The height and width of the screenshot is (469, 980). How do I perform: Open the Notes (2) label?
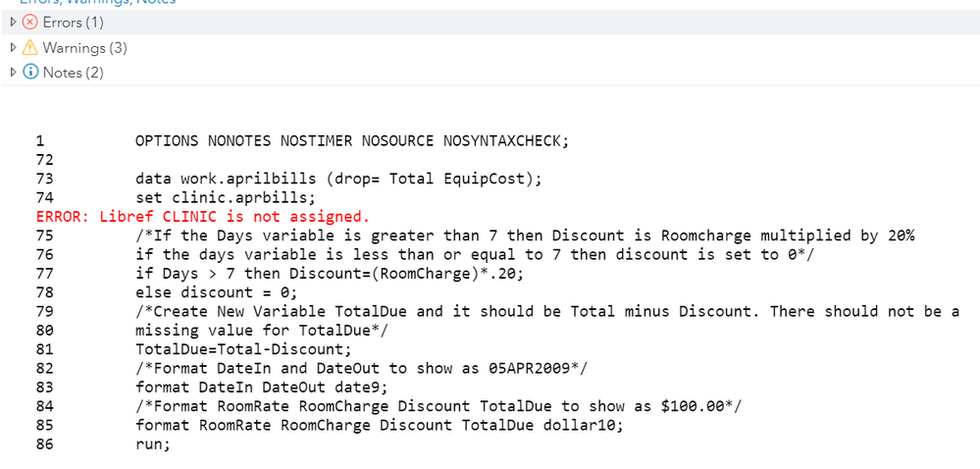point(73,72)
